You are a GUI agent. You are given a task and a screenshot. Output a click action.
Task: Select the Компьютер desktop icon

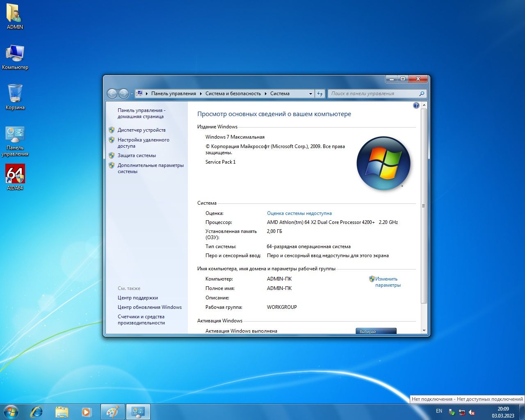click(15, 57)
